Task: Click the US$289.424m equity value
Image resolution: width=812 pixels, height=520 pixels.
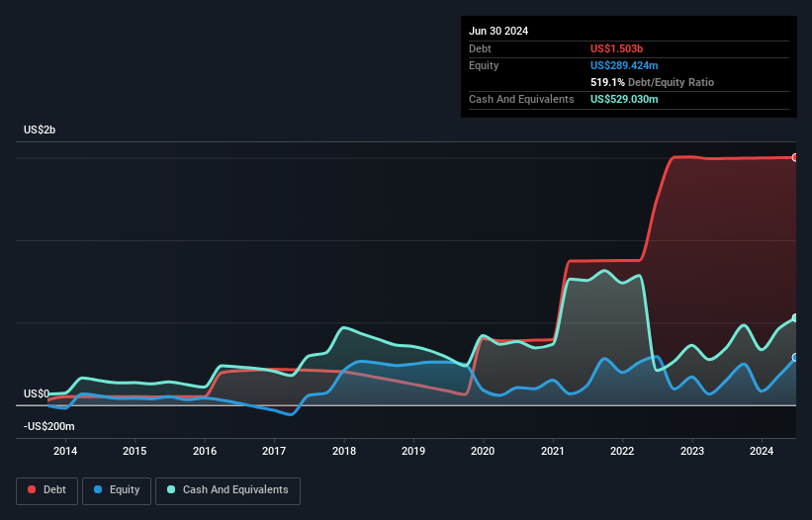Action: coord(624,65)
